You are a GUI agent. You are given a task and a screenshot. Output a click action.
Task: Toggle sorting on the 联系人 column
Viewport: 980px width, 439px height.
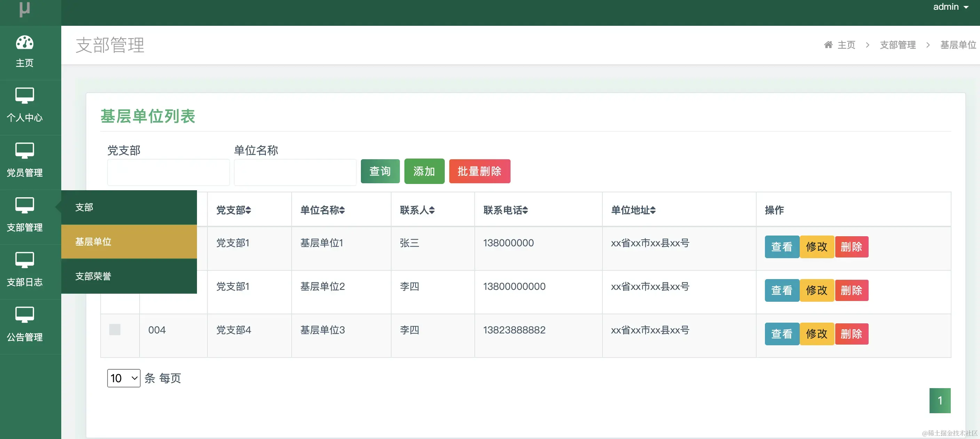(x=417, y=210)
